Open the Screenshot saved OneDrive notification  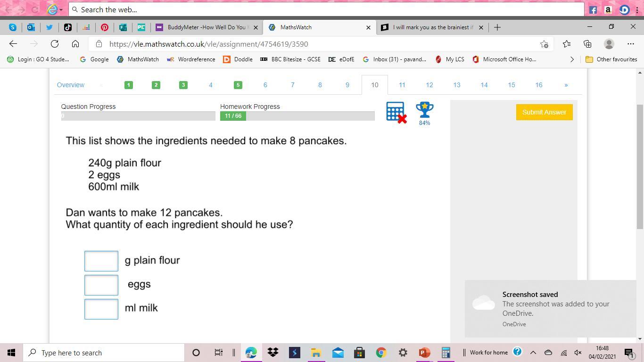tap(551, 309)
